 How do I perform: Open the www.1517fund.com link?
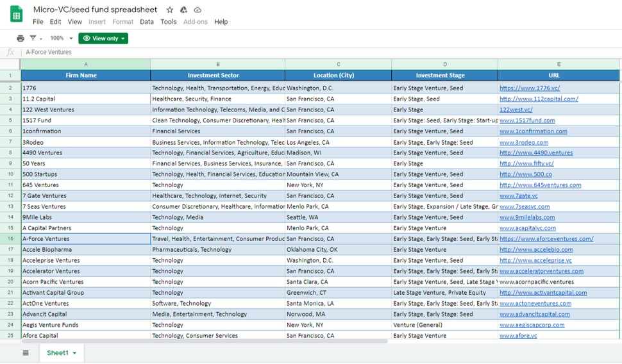click(527, 120)
